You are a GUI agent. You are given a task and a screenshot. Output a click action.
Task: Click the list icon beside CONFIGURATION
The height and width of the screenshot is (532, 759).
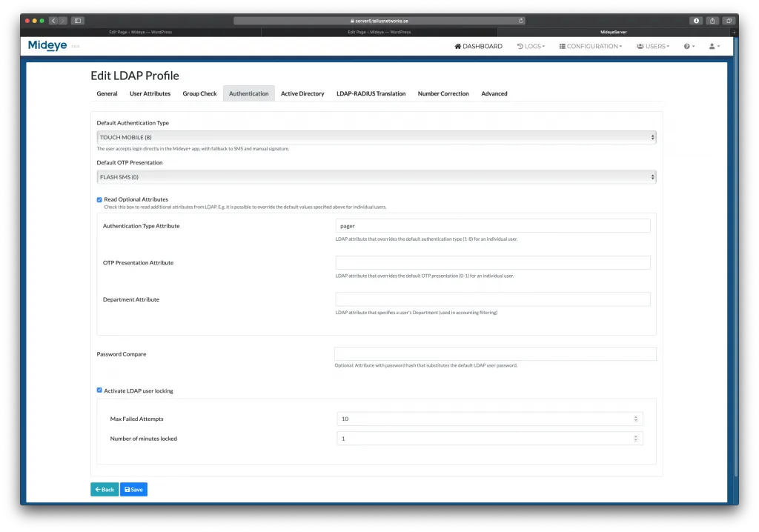tap(563, 46)
